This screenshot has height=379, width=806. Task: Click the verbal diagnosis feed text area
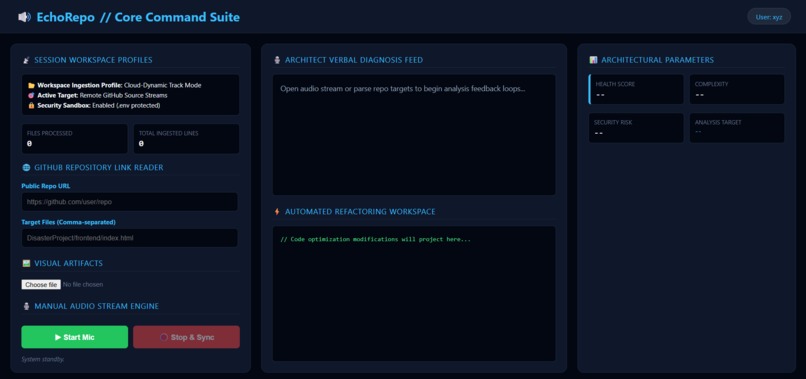tap(414, 135)
